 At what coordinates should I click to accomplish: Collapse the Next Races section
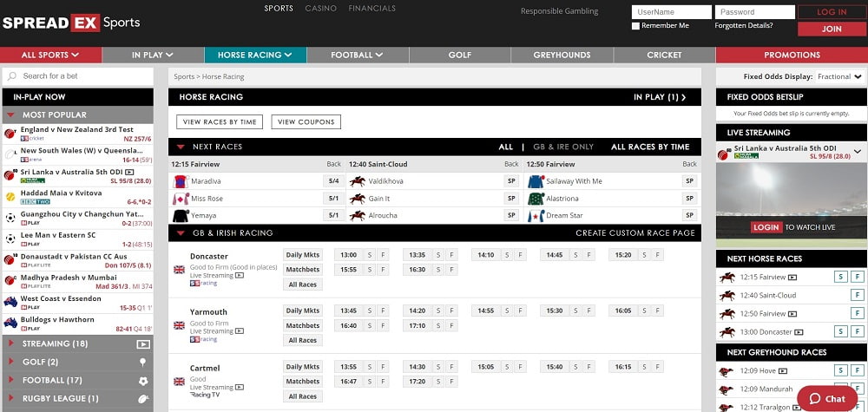pyautogui.click(x=181, y=147)
